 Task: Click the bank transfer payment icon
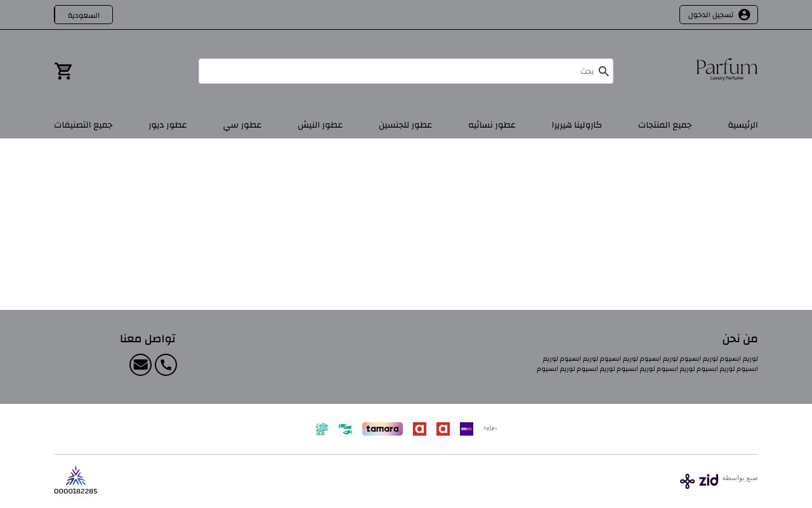[x=322, y=429]
